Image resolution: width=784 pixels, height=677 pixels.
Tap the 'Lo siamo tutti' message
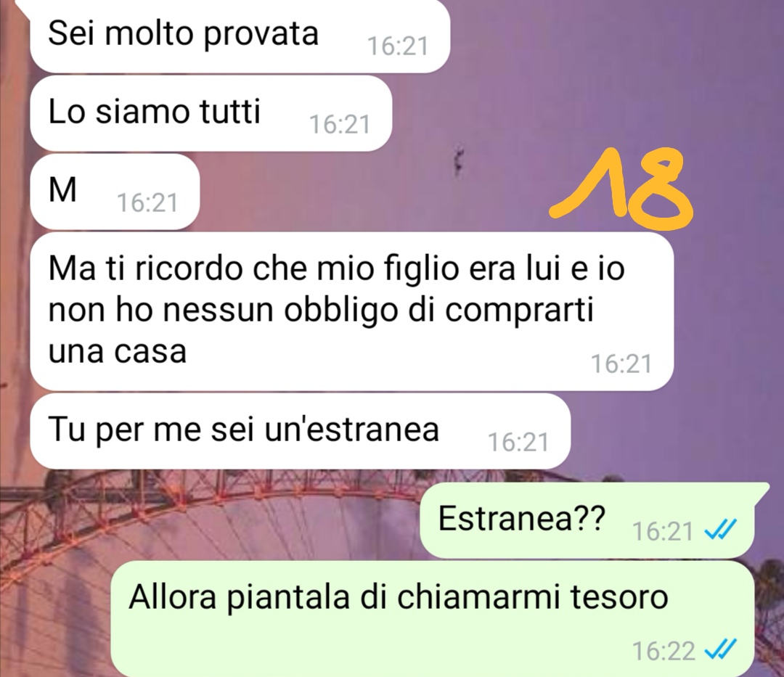tap(211, 113)
